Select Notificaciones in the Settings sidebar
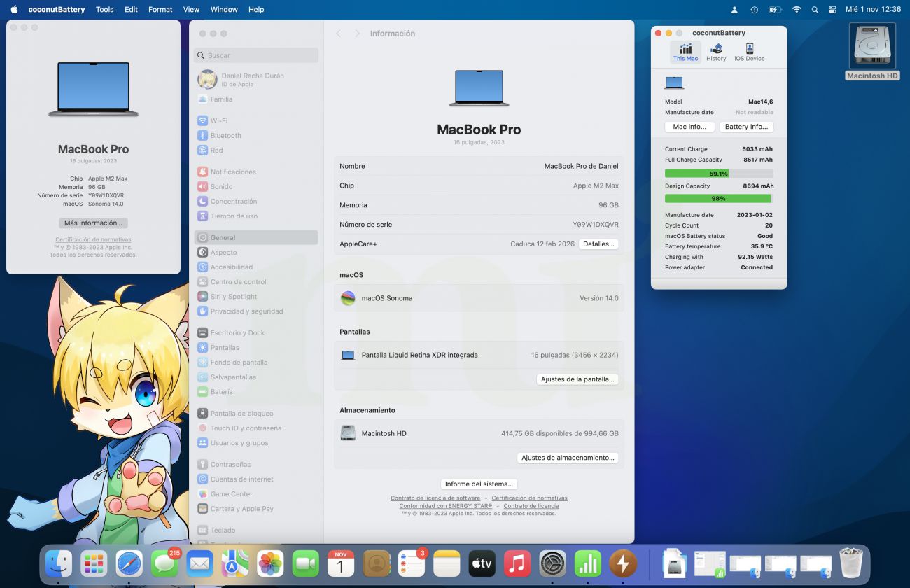This screenshot has height=588, width=910. [256, 171]
